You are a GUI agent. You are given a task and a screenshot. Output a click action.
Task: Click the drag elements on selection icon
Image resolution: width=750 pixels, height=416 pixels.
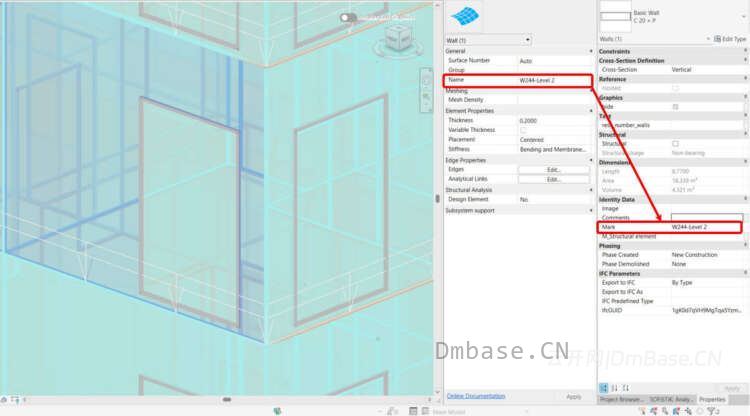tap(688, 411)
